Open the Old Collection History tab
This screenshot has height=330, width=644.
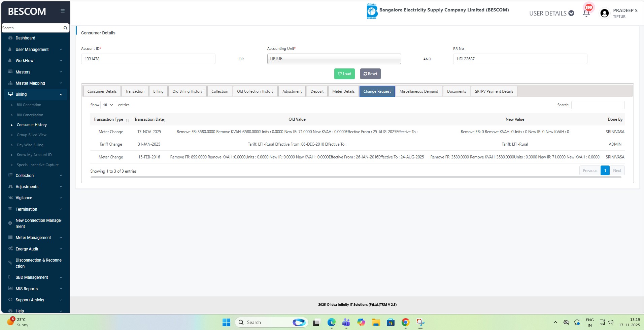[x=255, y=91]
